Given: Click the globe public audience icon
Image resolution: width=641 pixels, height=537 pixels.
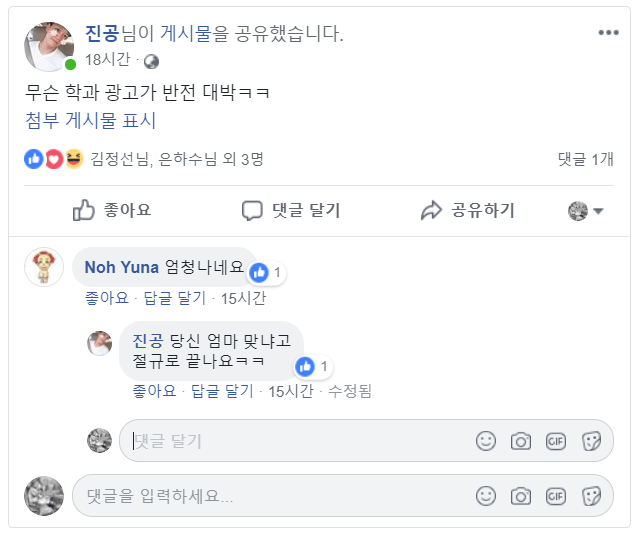Looking at the screenshot, I should [151, 60].
